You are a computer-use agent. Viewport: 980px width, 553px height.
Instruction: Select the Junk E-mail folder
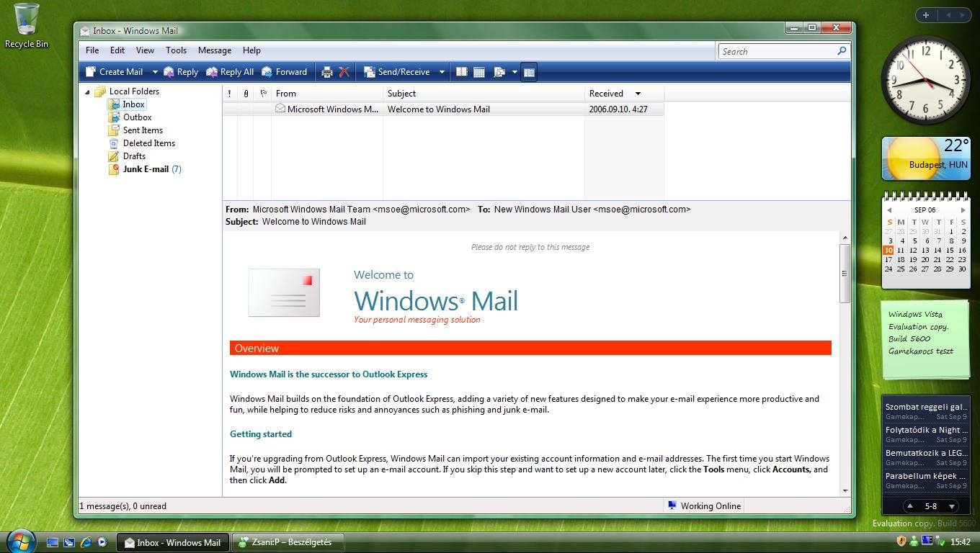(146, 169)
